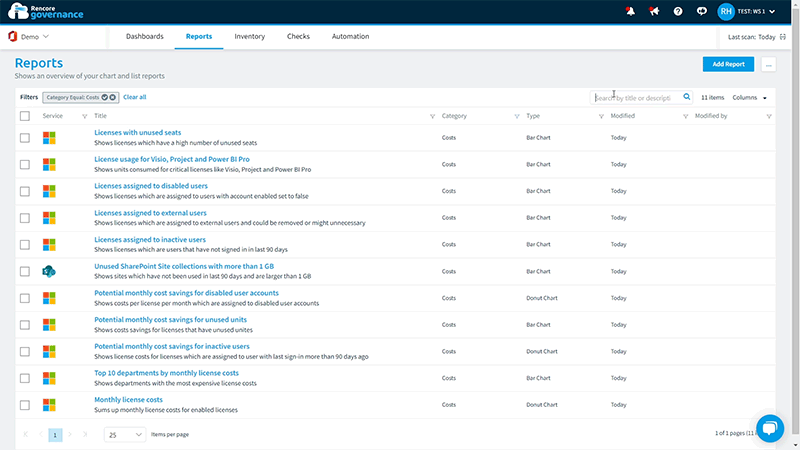800x450 pixels.
Task: Go to last page arrow
Action: tap(85, 434)
